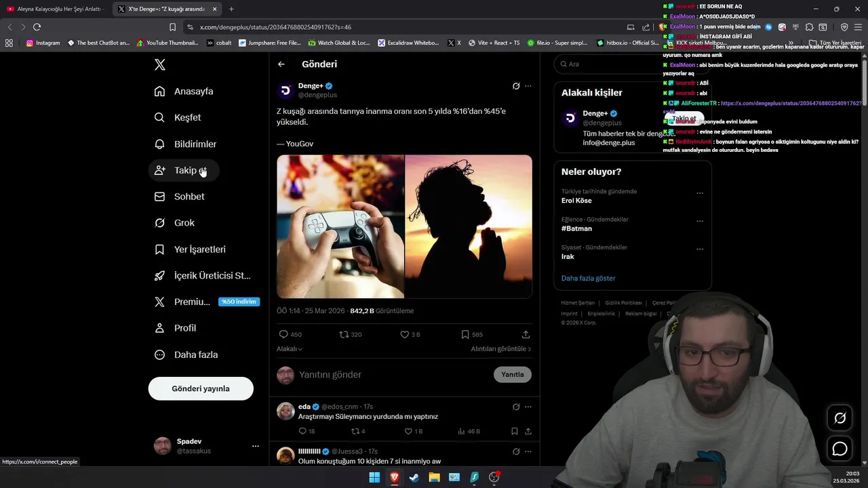Open eda's profile avatar
Screen dimensions: 868x488
[285, 411]
